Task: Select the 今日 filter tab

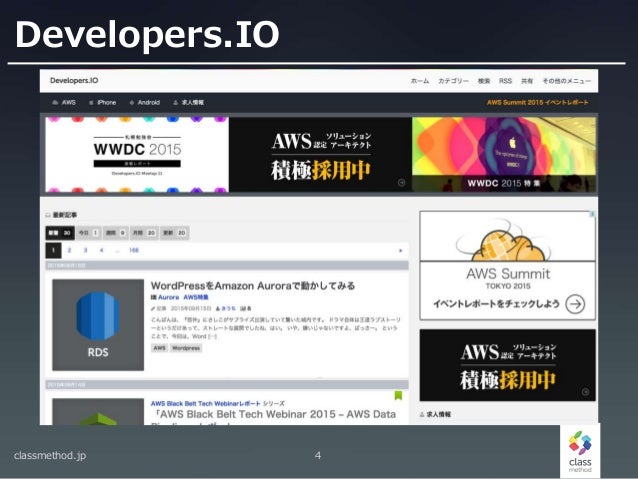Action: [x=89, y=233]
